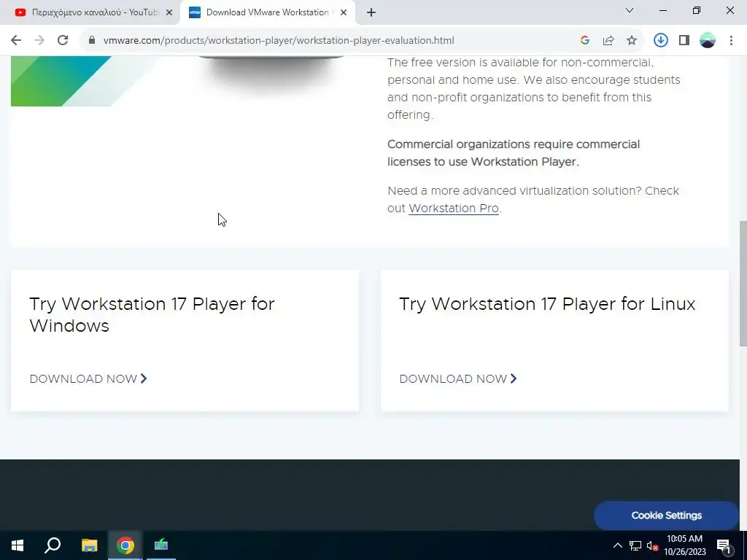Open the notification center icon
The height and width of the screenshot is (560, 747).
click(x=724, y=546)
